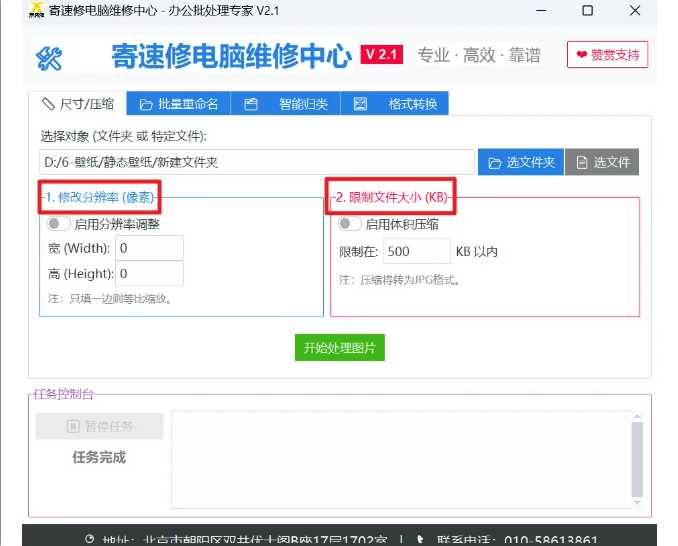This screenshot has width=678, height=546.
Task: Click the pause icon on 暂停任务 button
Action: tap(73, 426)
